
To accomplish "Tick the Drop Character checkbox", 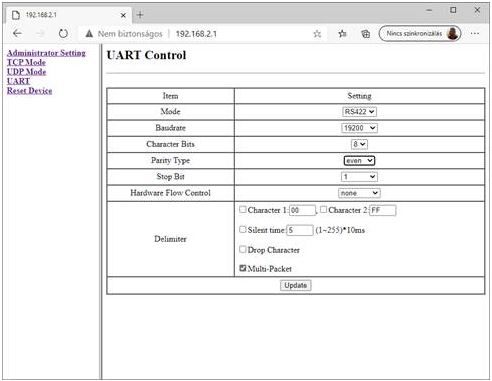I will point(243,249).
